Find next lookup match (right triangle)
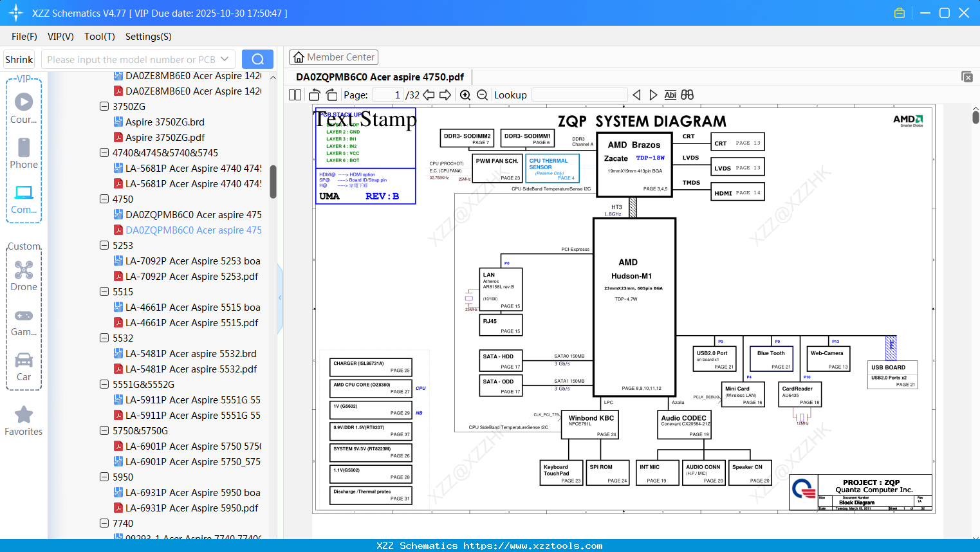Viewport: 980px width, 552px height. coord(653,95)
